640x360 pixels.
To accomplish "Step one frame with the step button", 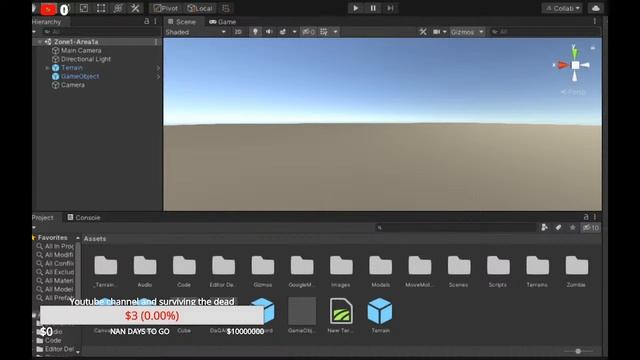I will coord(390,8).
